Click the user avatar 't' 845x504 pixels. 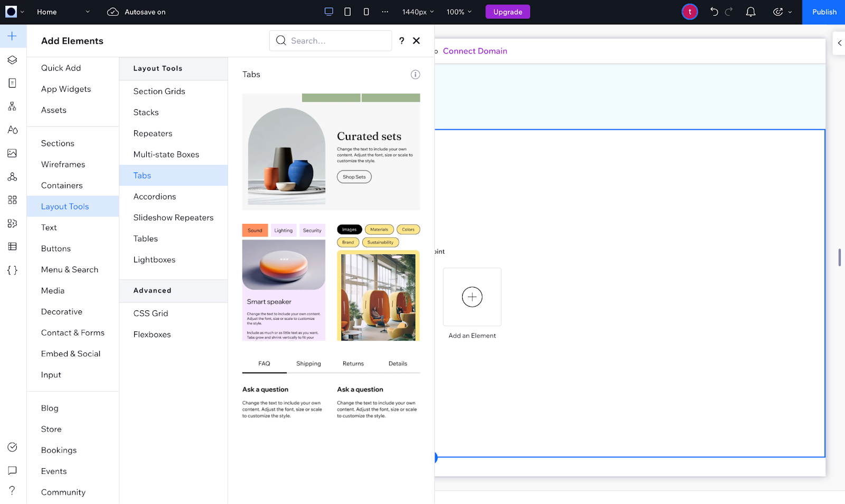(x=690, y=12)
